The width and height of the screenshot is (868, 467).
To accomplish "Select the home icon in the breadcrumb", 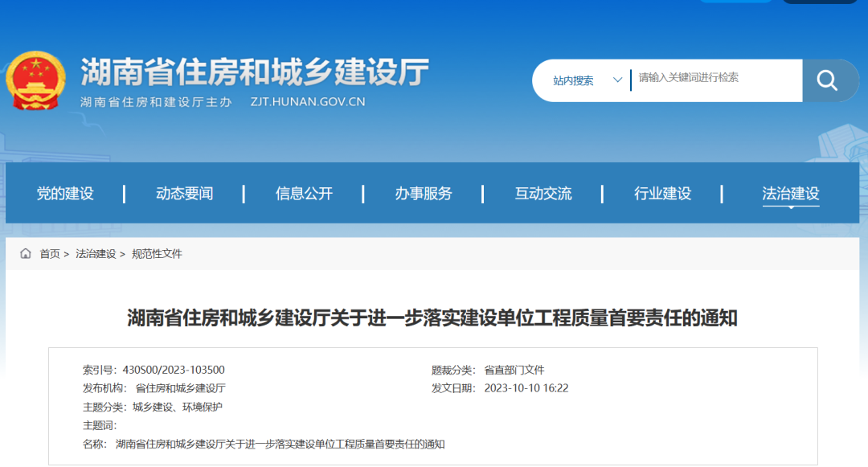I will [x=24, y=254].
